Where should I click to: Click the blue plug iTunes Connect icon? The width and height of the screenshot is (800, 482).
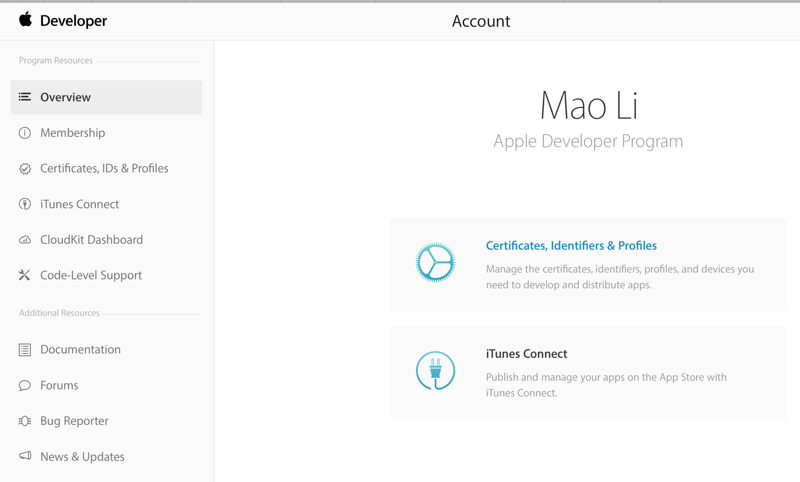(435, 371)
